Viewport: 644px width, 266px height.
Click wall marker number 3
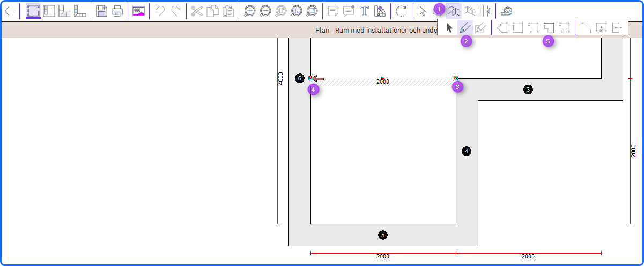click(528, 90)
